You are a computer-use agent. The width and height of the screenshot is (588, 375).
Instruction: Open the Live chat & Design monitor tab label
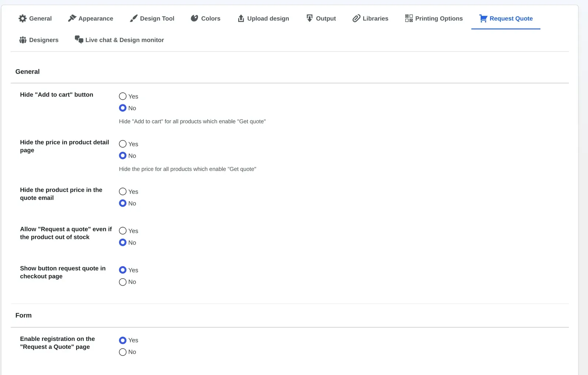coord(125,40)
